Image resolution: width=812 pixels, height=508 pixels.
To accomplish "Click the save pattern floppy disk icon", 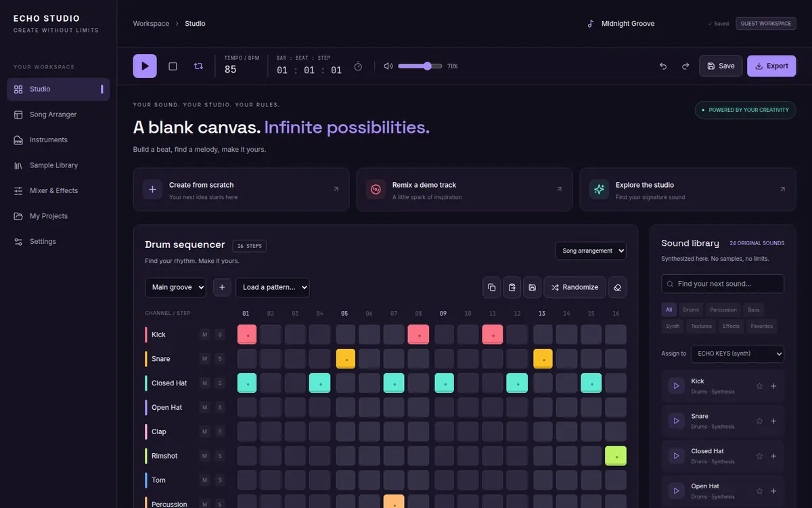I will 533,287.
